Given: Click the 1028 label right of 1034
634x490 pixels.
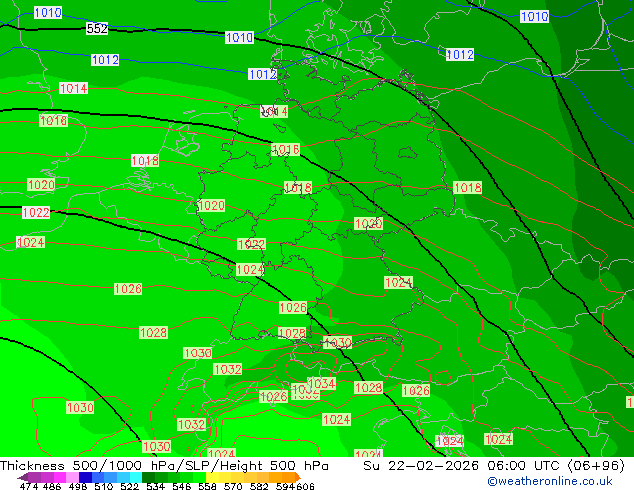Looking at the screenshot, I should point(368,388).
